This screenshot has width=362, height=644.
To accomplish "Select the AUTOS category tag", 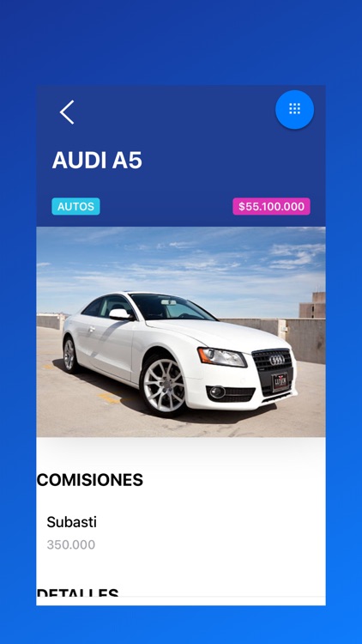I will click(x=76, y=207).
